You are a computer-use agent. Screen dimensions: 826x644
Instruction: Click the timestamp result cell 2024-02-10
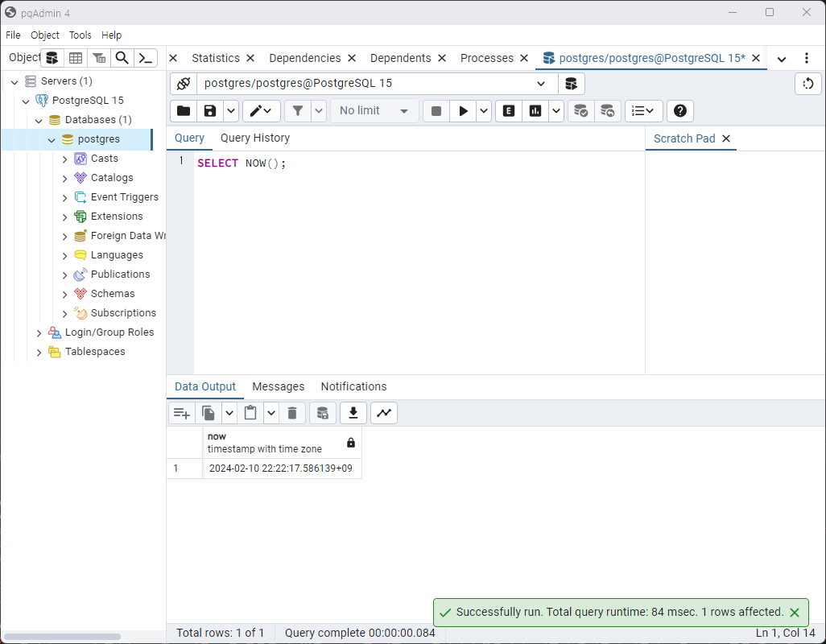point(282,469)
